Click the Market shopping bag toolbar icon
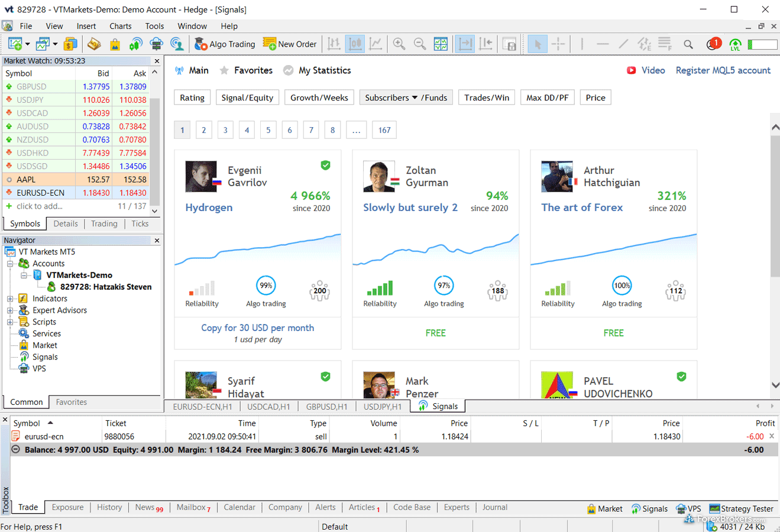 coord(115,44)
